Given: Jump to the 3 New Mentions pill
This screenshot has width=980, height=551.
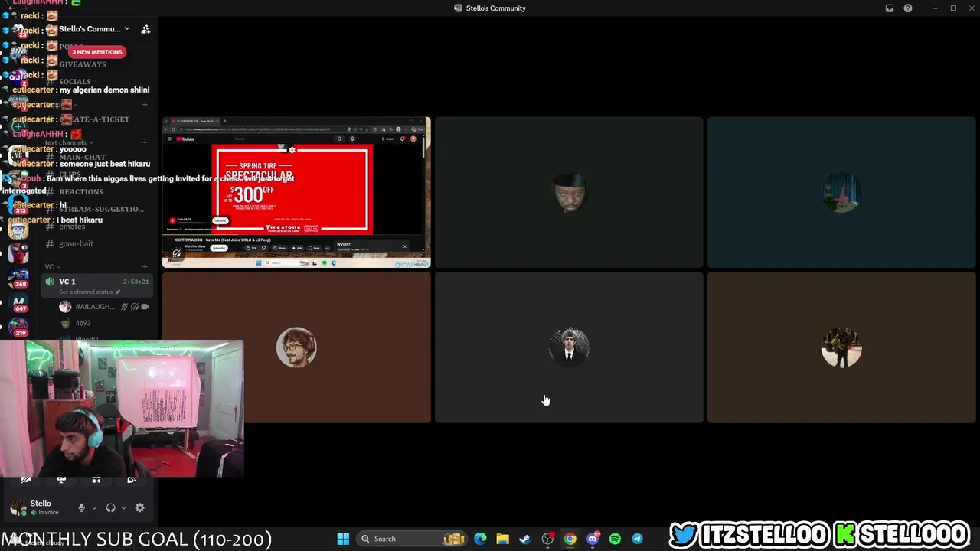Looking at the screenshot, I should [x=97, y=52].
